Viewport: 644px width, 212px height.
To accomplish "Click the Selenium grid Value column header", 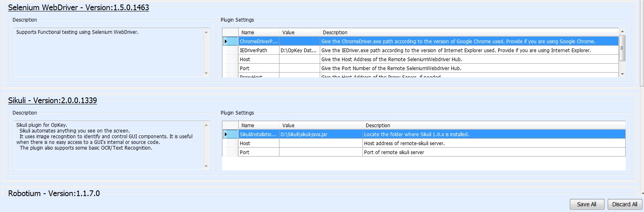I will (x=299, y=32).
